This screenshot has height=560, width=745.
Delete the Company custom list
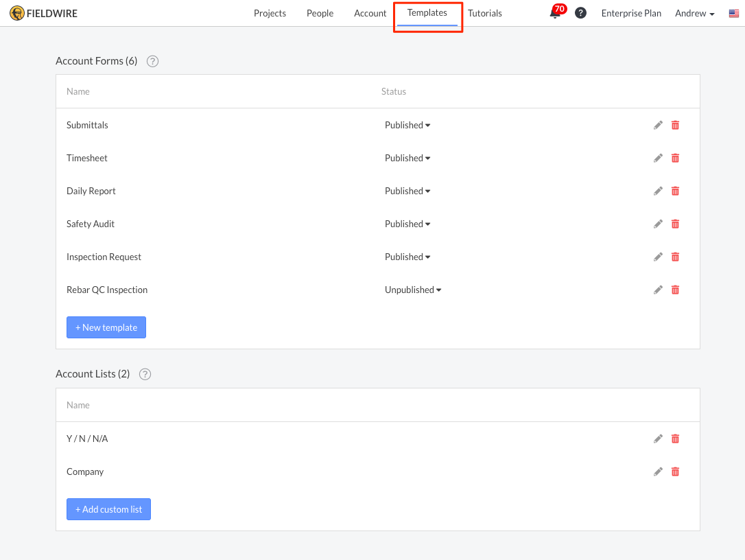675,471
